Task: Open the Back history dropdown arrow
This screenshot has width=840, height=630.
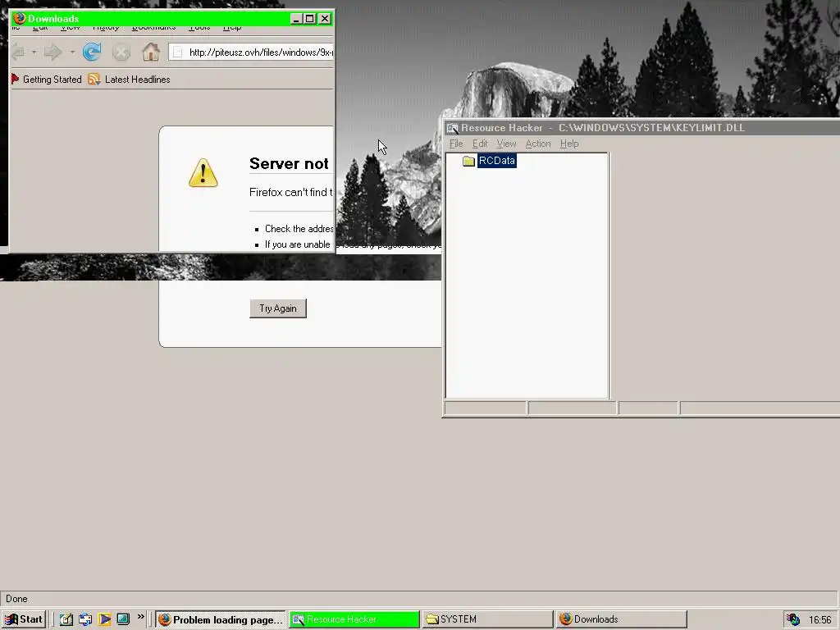Action: point(34,52)
